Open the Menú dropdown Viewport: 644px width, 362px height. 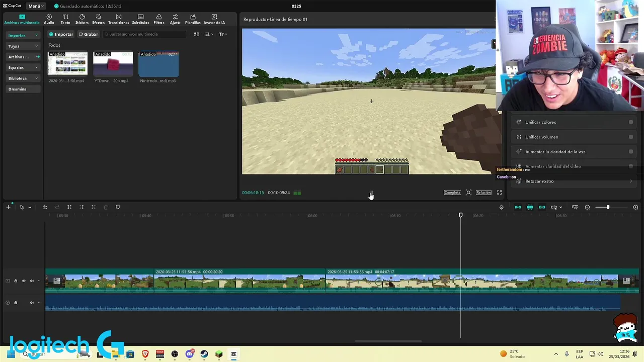click(36, 6)
